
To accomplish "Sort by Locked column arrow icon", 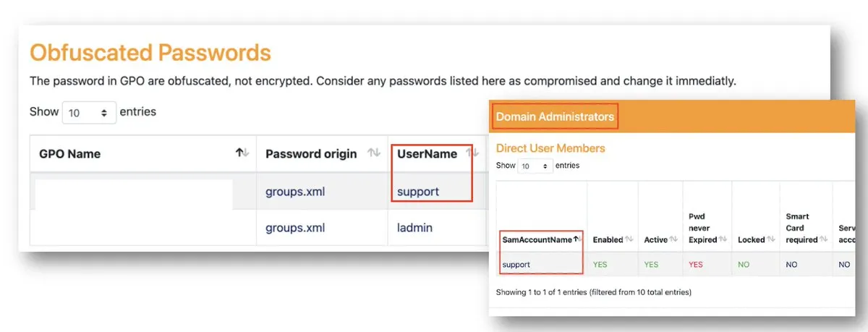I will (771, 239).
